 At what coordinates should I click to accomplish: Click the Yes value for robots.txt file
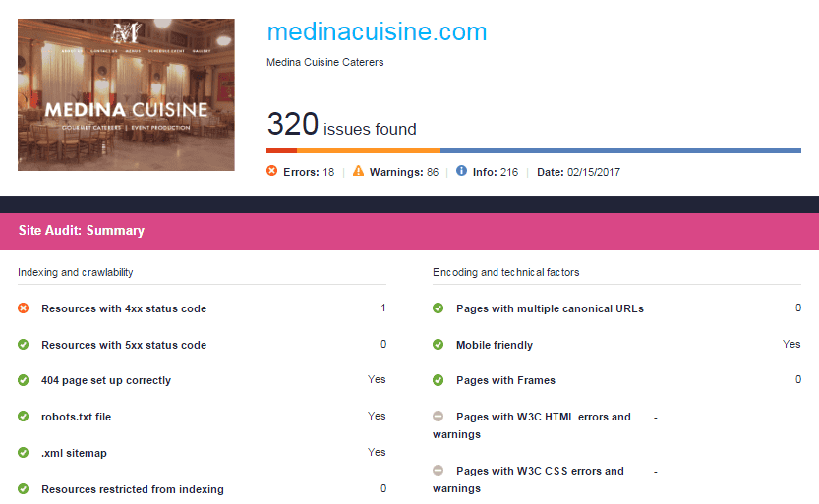376,416
